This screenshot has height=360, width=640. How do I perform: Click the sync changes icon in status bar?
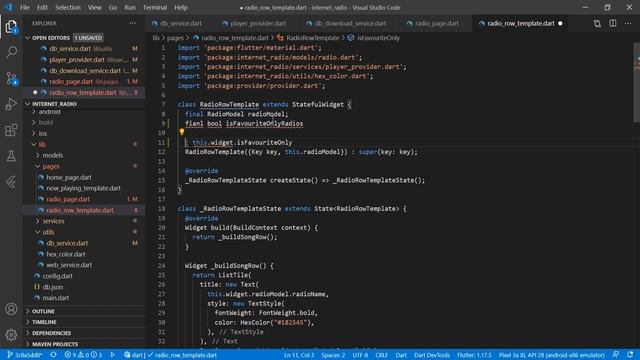click(53, 355)
